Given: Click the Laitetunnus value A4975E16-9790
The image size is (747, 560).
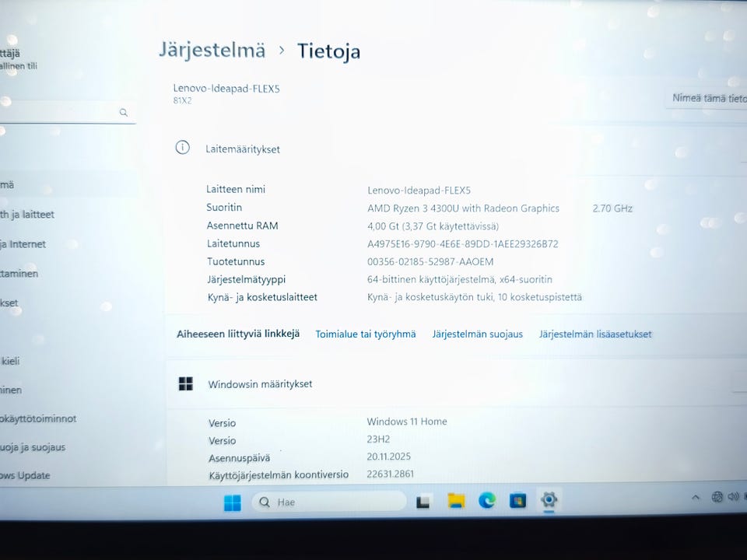Looking at the screenshot, I should pos(462,243).
